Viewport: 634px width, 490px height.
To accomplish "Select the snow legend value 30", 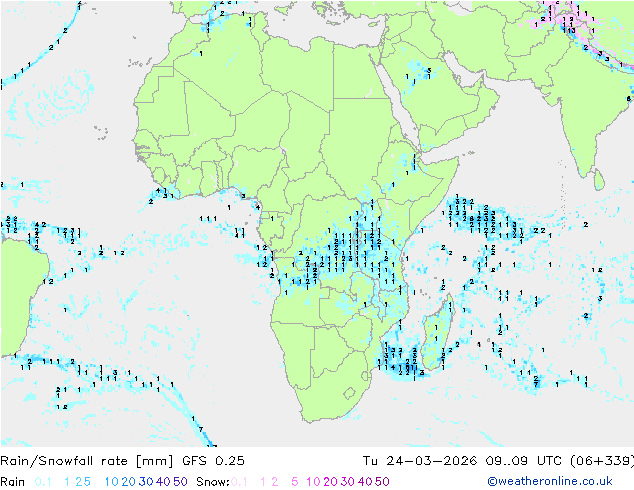I will click(348, 482).
